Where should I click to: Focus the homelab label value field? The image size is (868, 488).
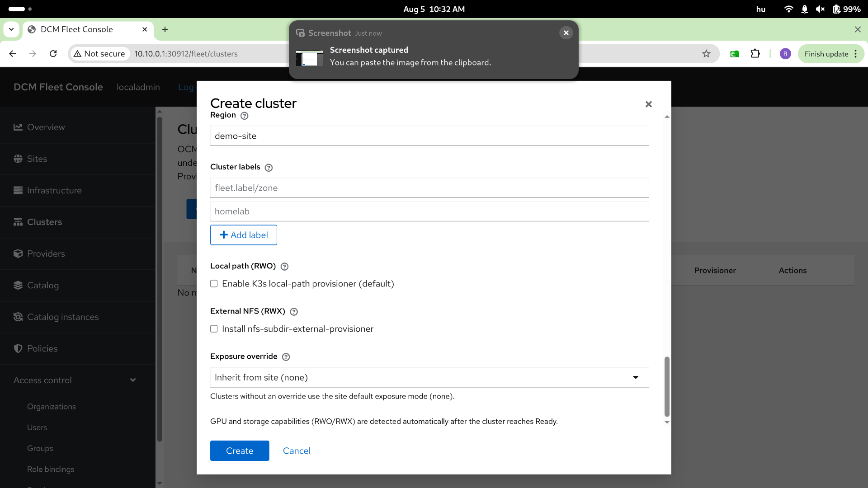point(429,211)
